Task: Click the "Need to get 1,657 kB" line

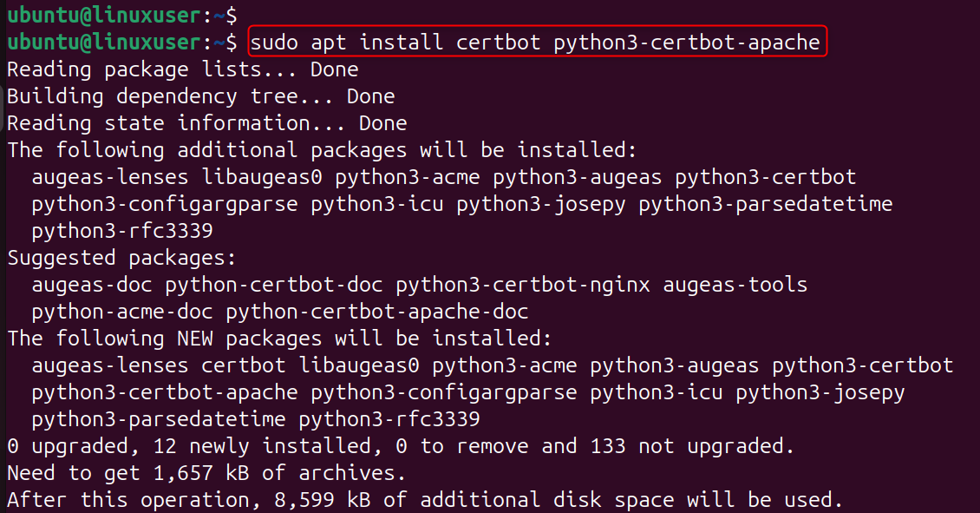Action: 206,473
